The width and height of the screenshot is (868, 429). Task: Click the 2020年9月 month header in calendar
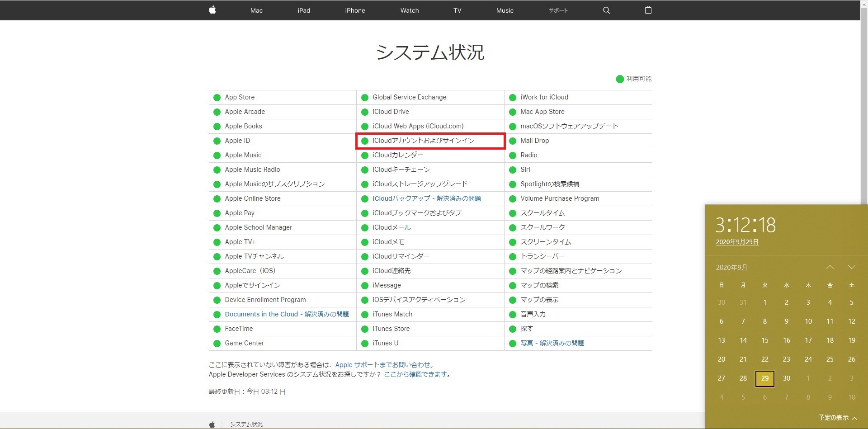click(x=731, y=267)
